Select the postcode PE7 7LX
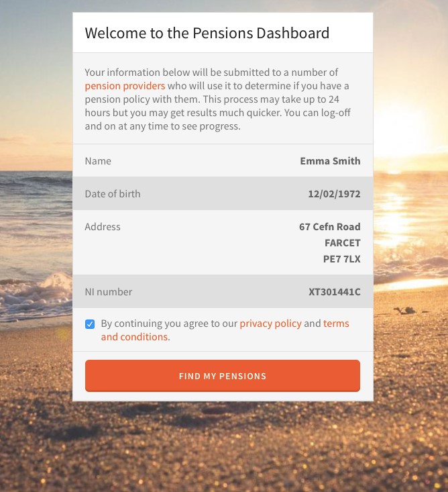The height and width of the screenshot is (492, 448). tap(343, 259)
